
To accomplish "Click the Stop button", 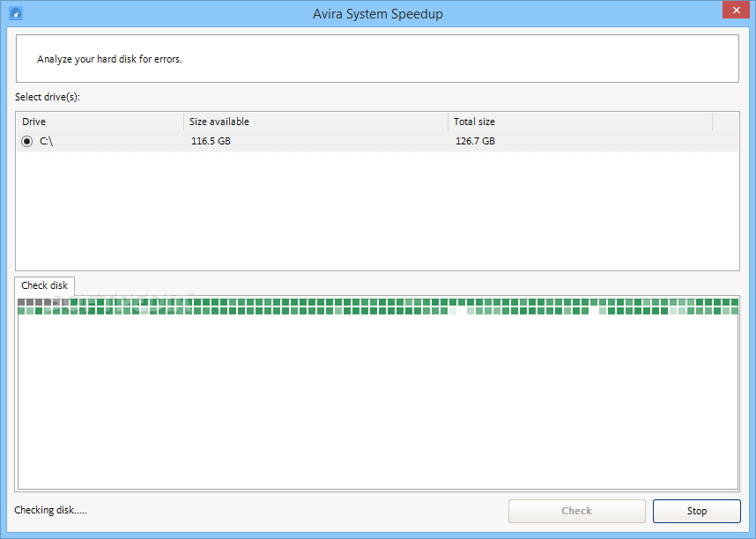I will pos(697,511).
